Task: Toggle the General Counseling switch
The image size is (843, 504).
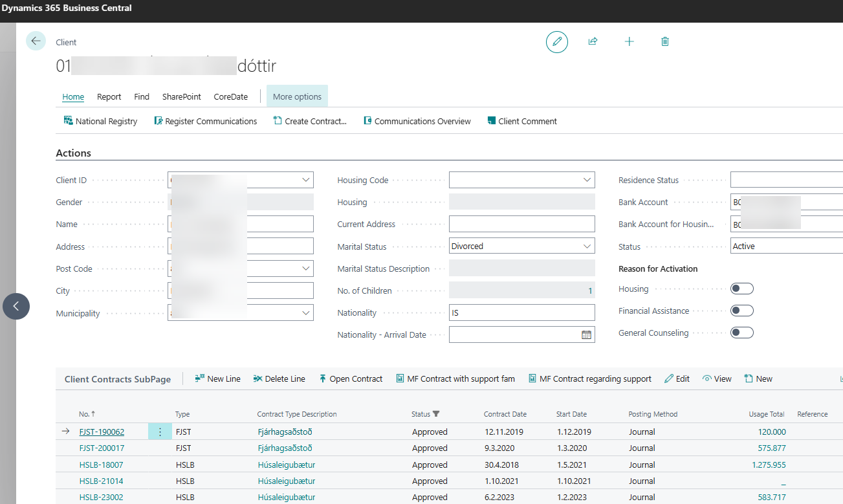Action: point(741,333)
